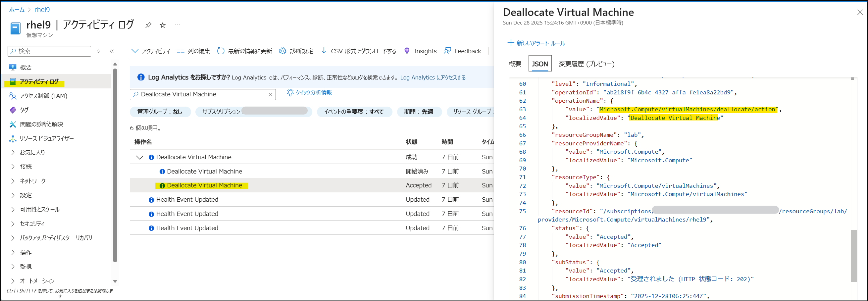Image resolution: width=868 pixels, height=301 pixels.
Task: Open the 概要 sidebar item
Action: point(26,67)
